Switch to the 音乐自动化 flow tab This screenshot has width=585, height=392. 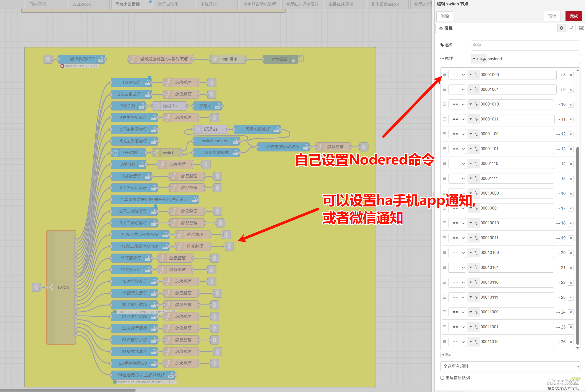(168, 4)
